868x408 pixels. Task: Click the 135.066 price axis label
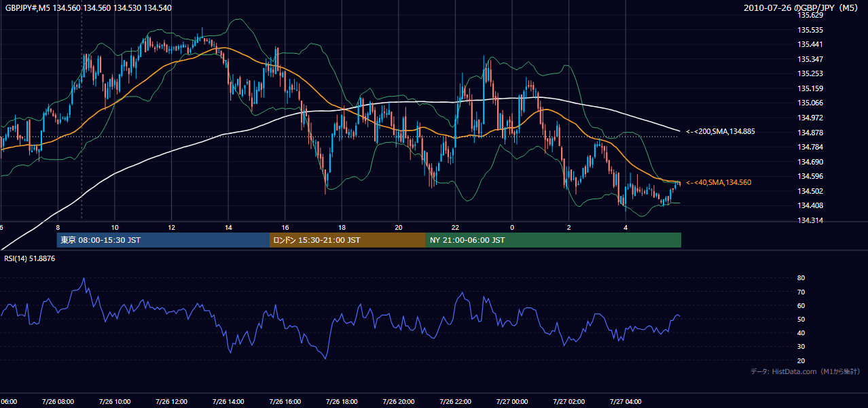pos(810,103)
